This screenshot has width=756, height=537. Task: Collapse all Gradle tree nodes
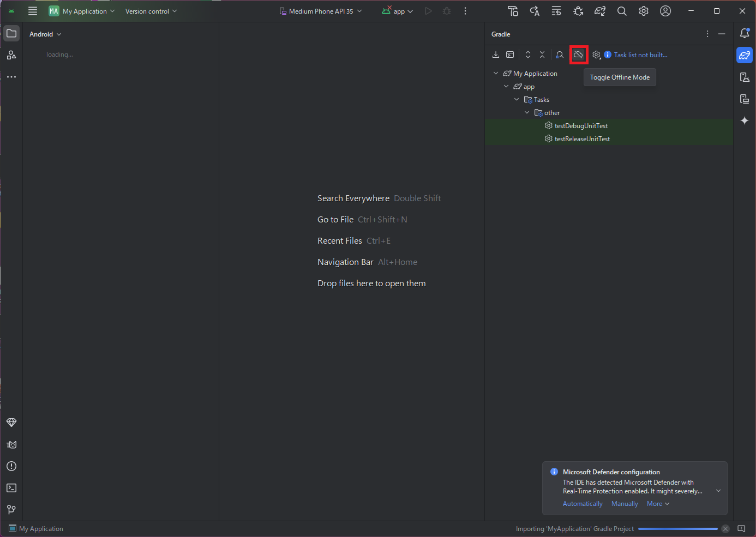[542, 55]
